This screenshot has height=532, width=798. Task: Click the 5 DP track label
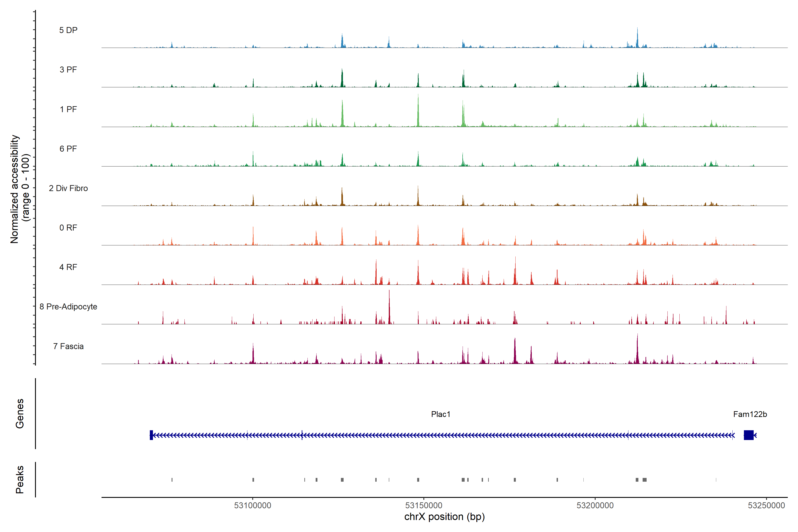[68, 30]
